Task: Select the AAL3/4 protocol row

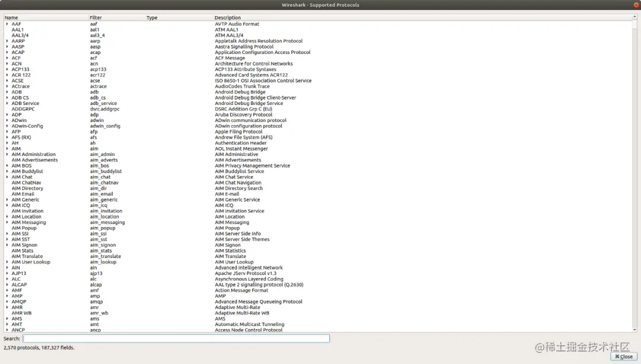Action: (x=318, y=36)
